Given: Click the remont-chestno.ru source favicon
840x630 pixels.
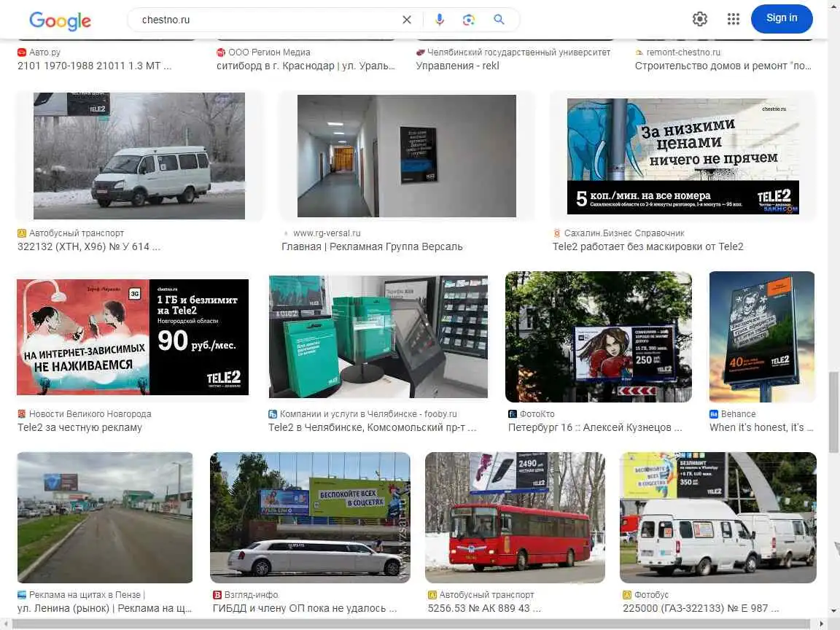Looking at the screenshot, I should [639, 52].
